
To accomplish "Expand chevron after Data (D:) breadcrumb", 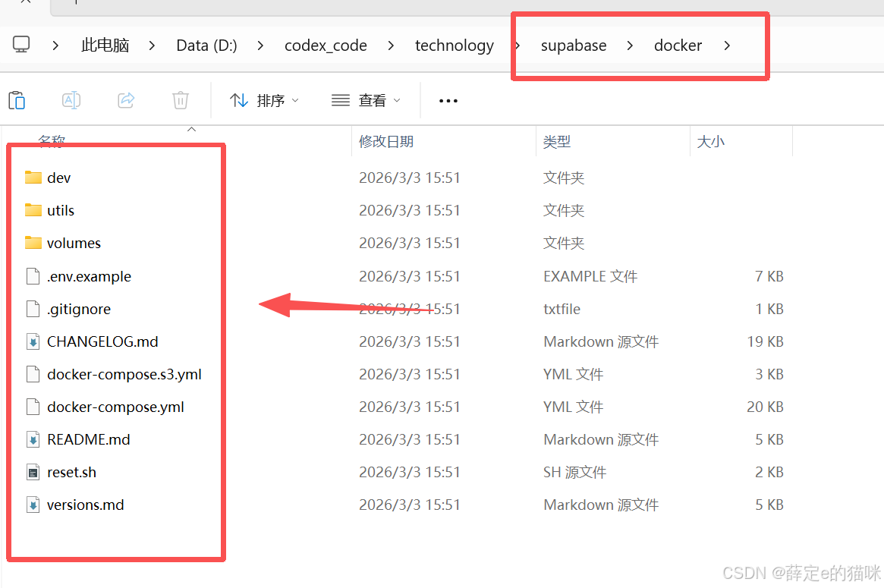I will point(260,45).
